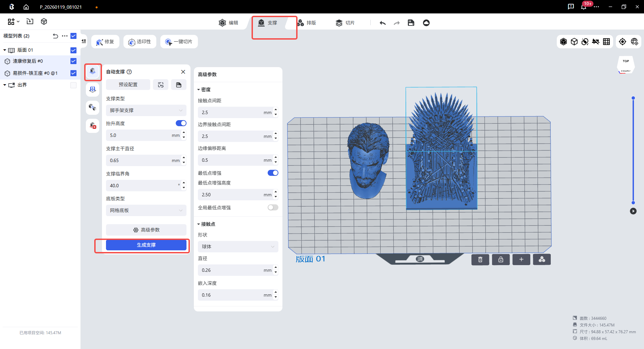Click the round cloud icon beside save
The image size is (644, 349).
pos(426,23)
